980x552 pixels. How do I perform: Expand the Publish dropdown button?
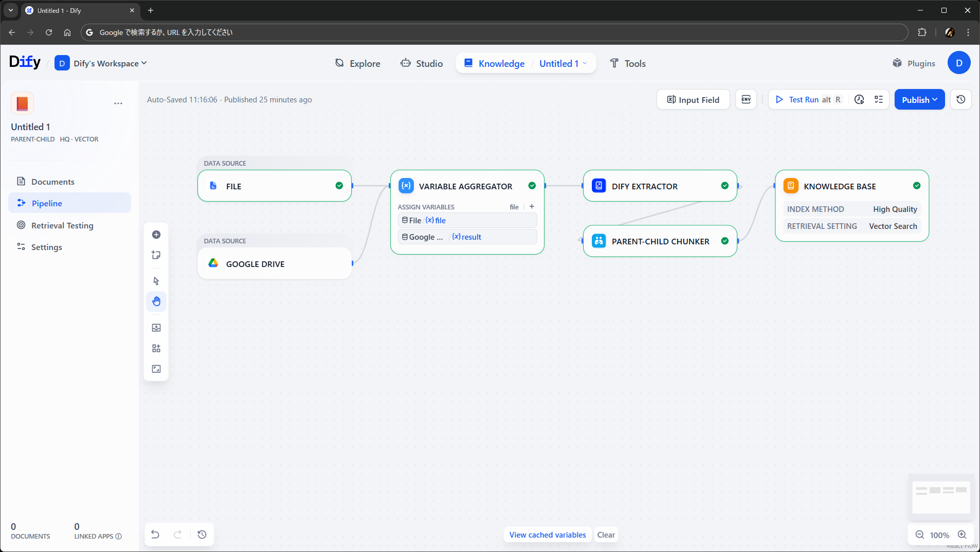pos(919,100)
